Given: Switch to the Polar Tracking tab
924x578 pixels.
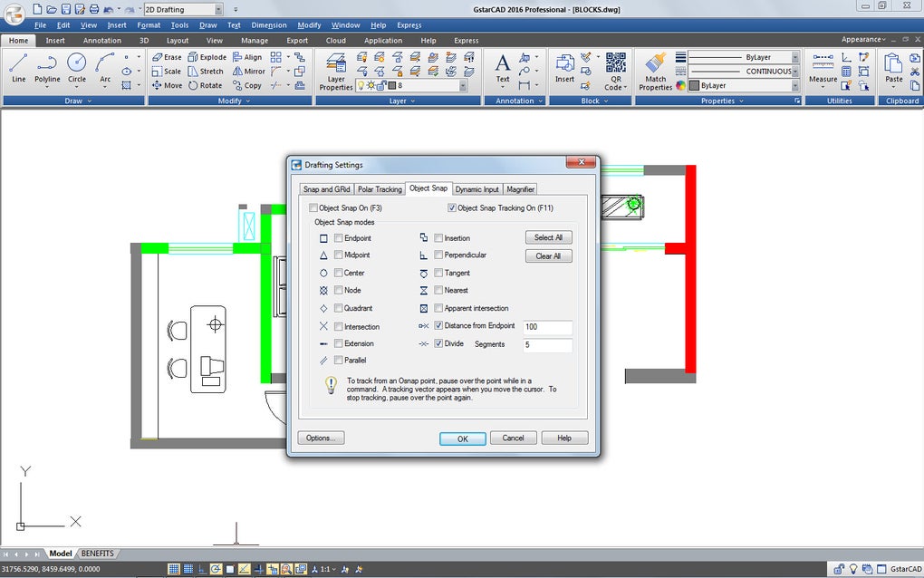Looking at the screenshot, I should 380,189.
